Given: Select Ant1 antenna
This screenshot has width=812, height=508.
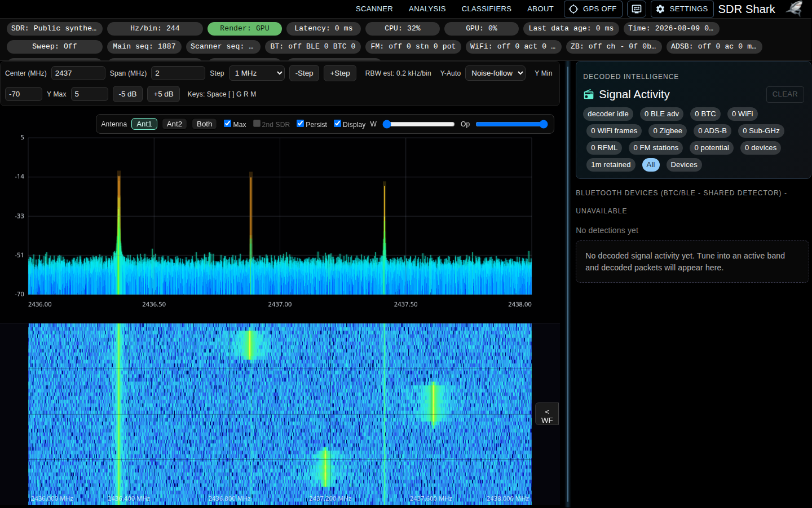Looking at the screenshot, I should tap(144, 124).
